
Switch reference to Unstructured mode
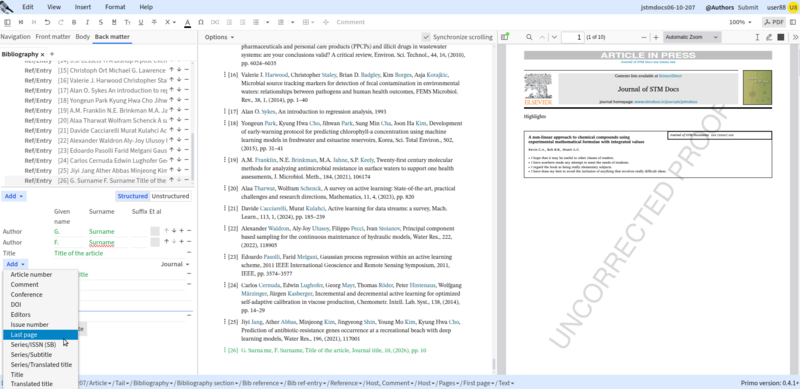170,196
